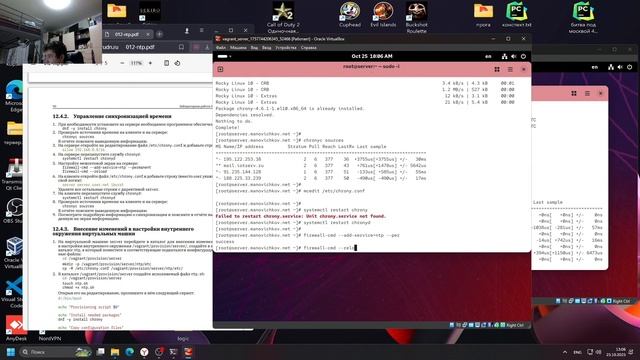The height and width of the screenshot is (360, 640).
Task: Click the 'en' keyboard layout indicator in front VM
Action: pyautogui.click(x=488, y=56)
